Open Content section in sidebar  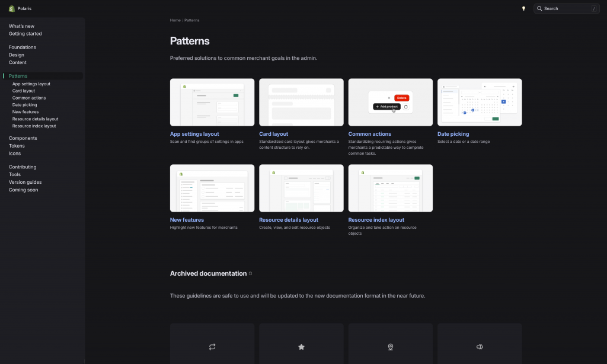(x=18, y=62)
